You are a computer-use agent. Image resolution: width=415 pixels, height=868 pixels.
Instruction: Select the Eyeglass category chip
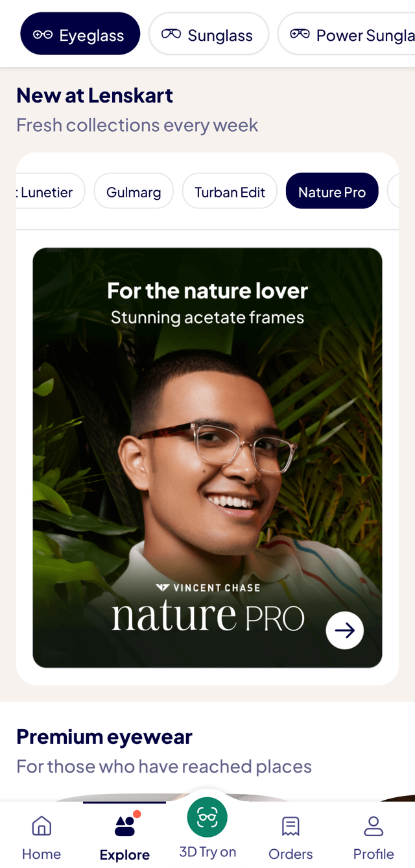[x=80, y=34]
